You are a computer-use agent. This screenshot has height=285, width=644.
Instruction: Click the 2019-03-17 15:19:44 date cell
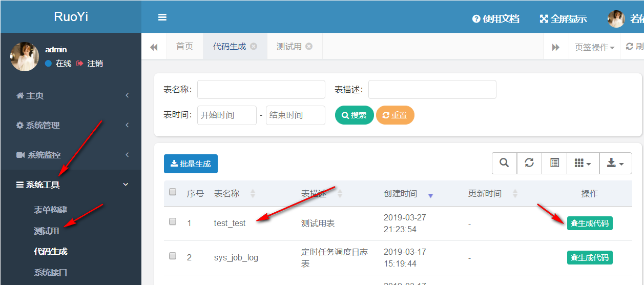(x=405, y=258)
